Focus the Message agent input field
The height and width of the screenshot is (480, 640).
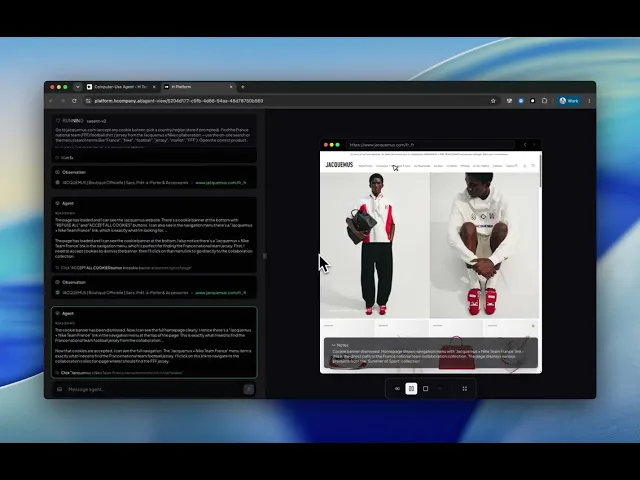coord(153,389)
